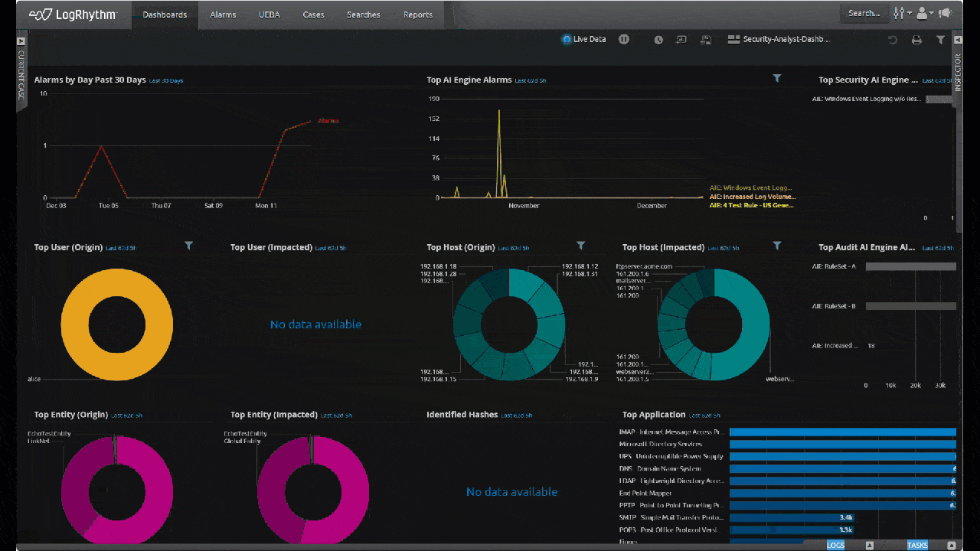
Task: Open the LOGS panel at the bottom
Action: click(x=835, y=545)
